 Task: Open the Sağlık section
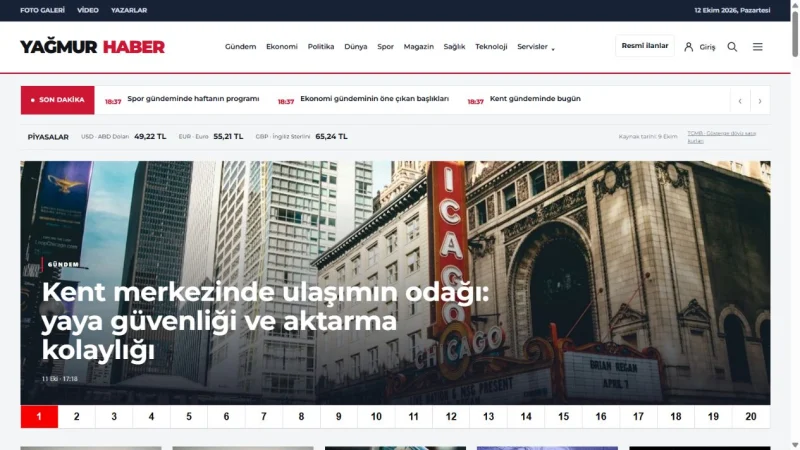pyautogui.click(x=454, y=46)
